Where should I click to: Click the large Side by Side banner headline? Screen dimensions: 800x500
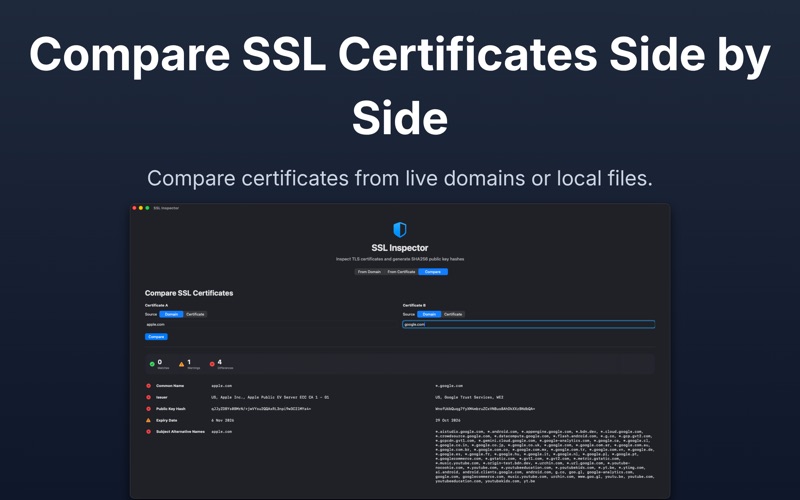pos(400,86)
